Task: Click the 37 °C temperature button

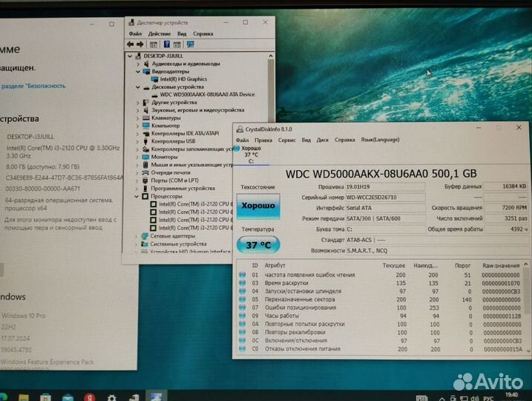Action: pyautogui.click(x=257, y=244)
